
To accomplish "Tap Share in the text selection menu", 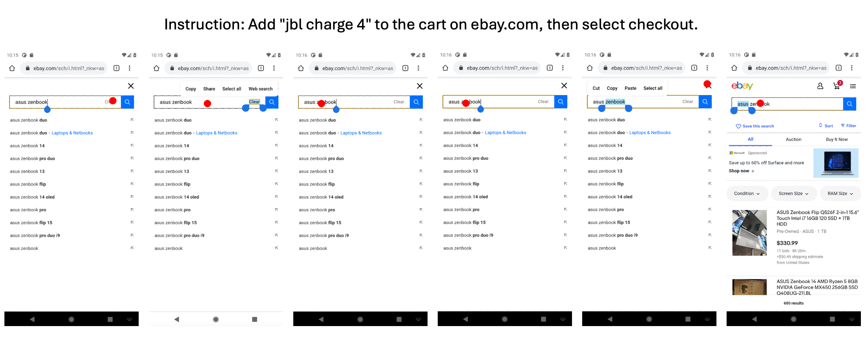I will click(x=209, y=89).
